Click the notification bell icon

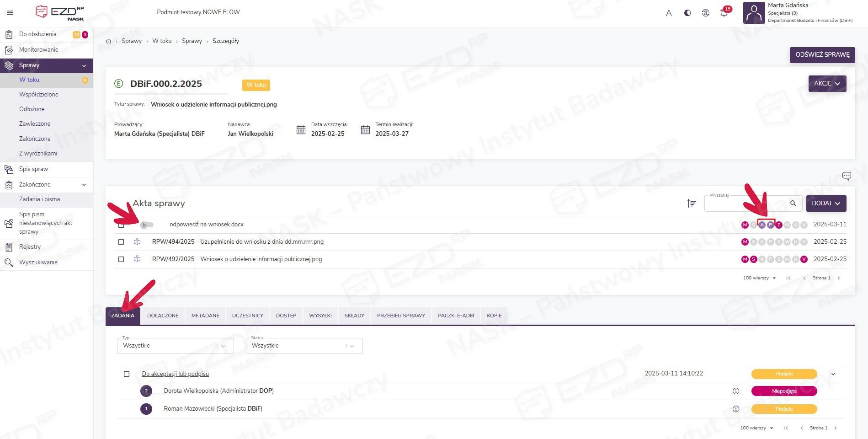[724, 13]
